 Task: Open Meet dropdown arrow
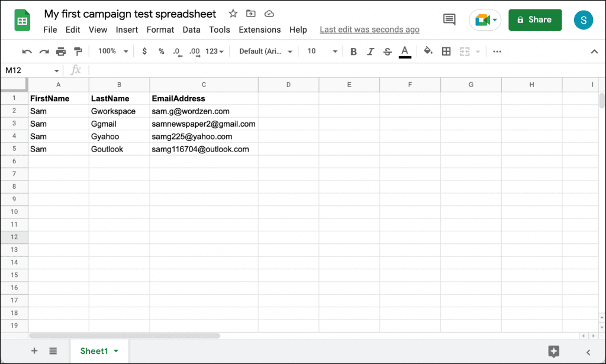[495, 20]
